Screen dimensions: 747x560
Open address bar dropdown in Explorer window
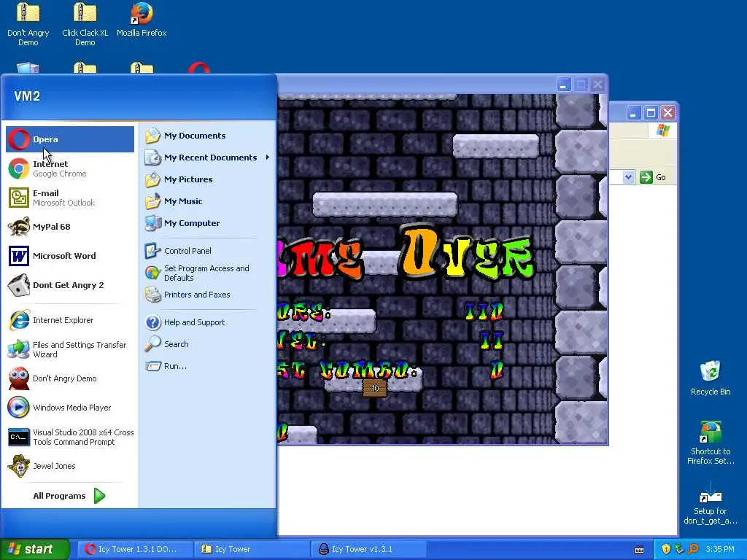click(628, 177)
